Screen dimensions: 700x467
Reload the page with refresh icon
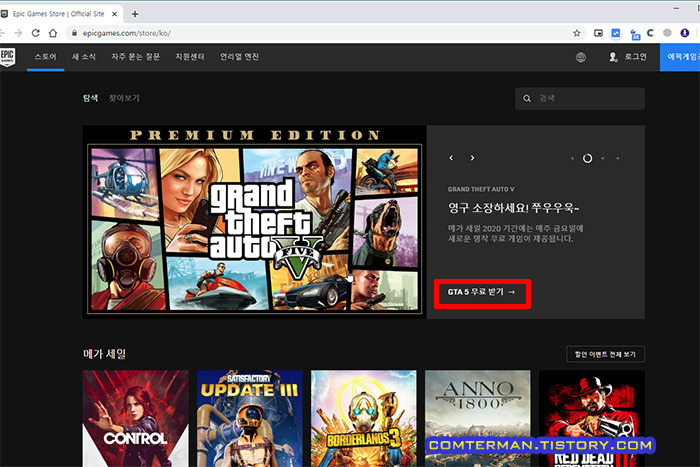35,33
